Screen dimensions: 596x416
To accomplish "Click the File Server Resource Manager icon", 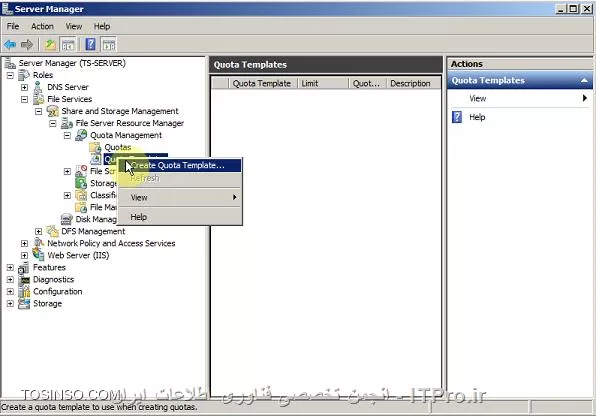I will tap(67, 124).
